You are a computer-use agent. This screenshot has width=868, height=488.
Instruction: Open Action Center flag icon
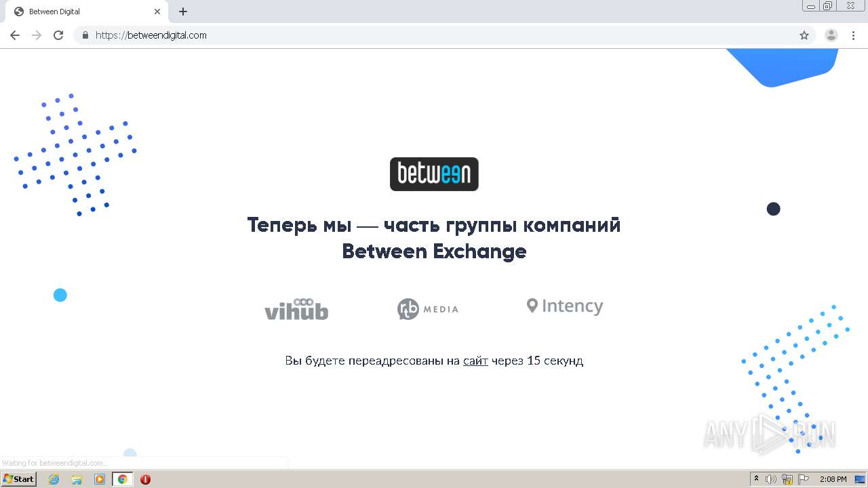pyautogui.click(x=803, y=479)
